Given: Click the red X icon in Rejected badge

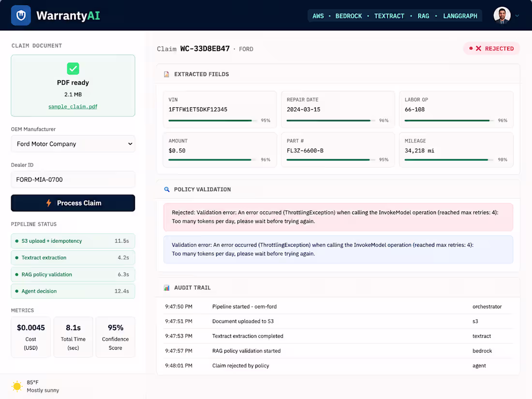Looking at the screenshot, I should (478, 48).
